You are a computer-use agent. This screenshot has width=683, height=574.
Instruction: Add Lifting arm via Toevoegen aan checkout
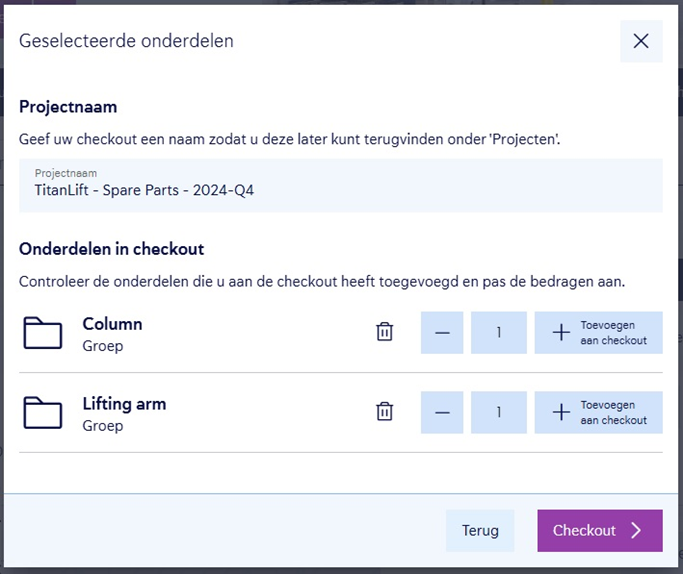click(598, 412)
